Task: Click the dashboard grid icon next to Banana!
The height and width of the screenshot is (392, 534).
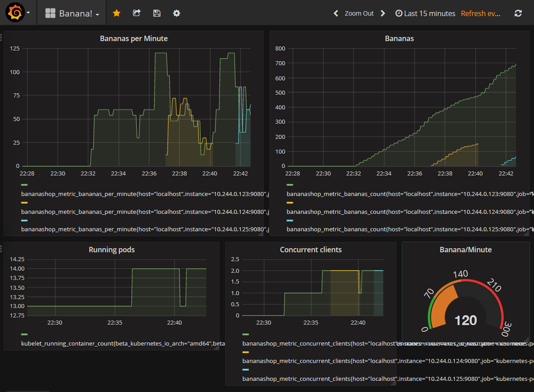Action: click(50, 13)
